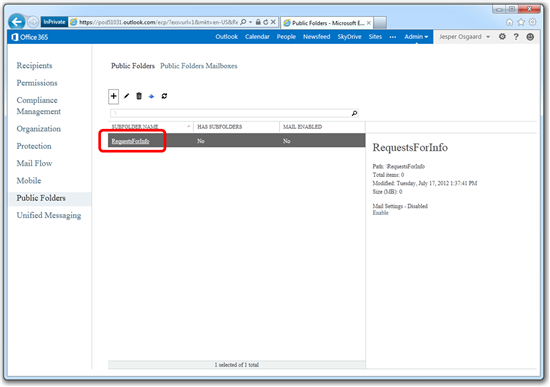
Task: Open People in top navigation
Action: (x=286, y=36)
